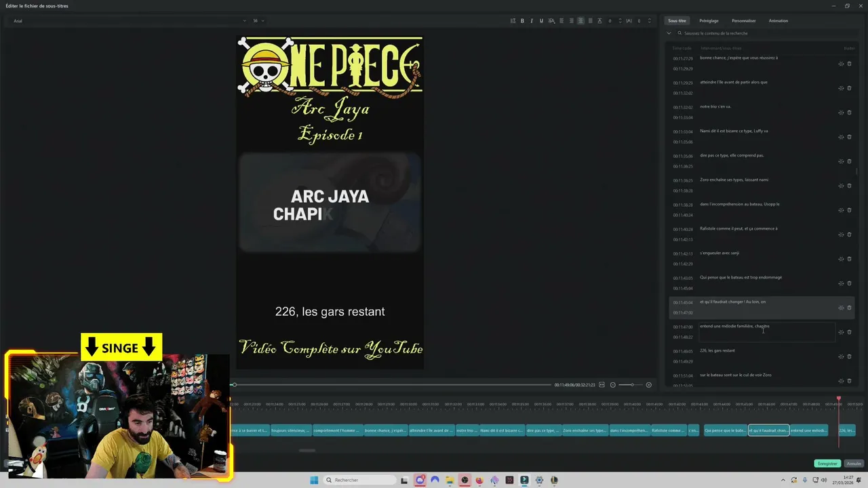
Task: Click the baseline offset icon in toolbar
Action: 599,21
